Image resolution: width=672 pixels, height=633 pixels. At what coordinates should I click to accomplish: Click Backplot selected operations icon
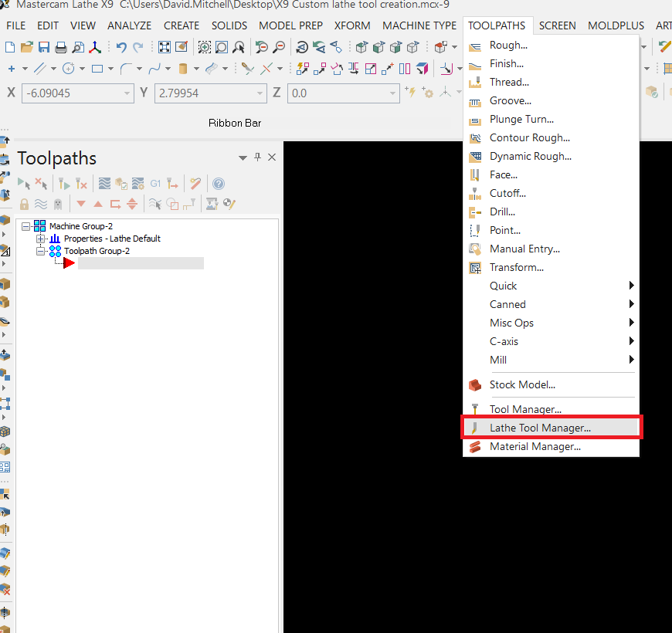[104, 184]
